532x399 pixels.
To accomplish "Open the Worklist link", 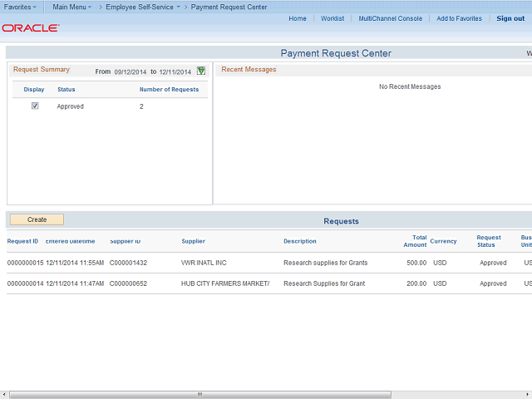I will (332, 18).
